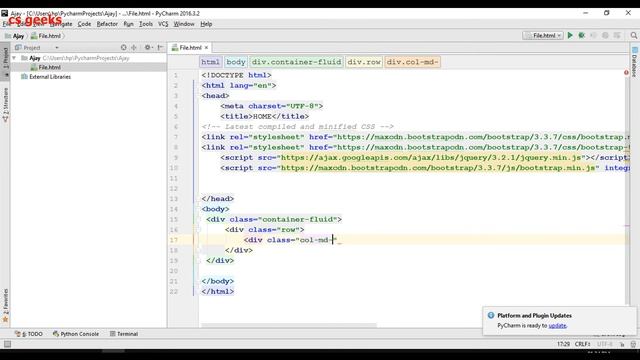Click the read-only lock icon in status bar
This screenshot has width=640, height=360.
pos(622,344)
